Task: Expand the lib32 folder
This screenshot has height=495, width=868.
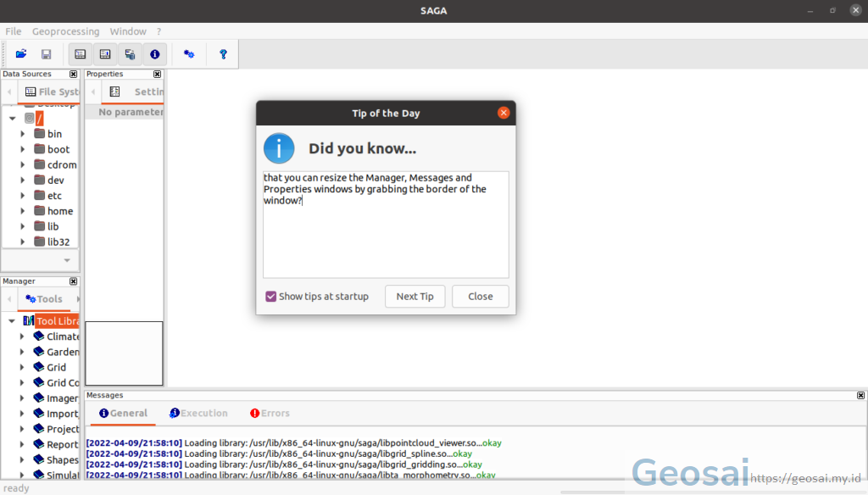Action: (23, 242)
